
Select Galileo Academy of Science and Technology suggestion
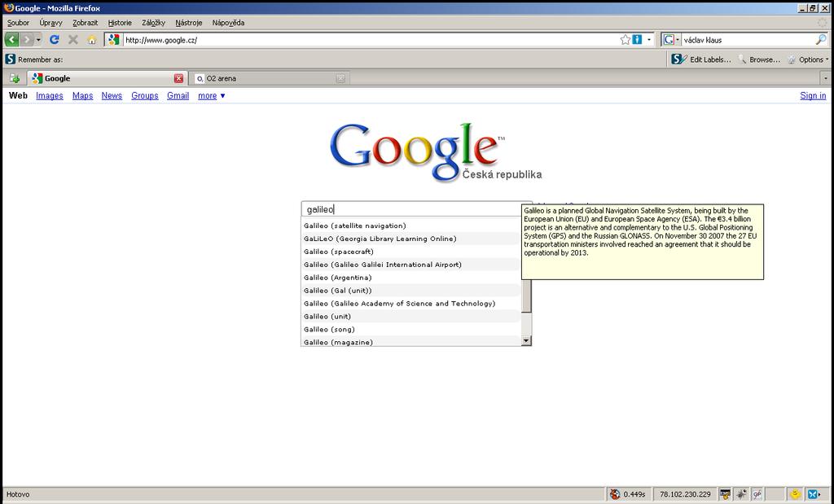click(x=411, y=303)
